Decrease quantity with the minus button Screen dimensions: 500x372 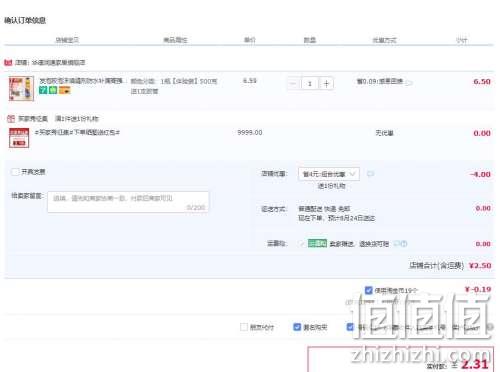tap(294, 84)
